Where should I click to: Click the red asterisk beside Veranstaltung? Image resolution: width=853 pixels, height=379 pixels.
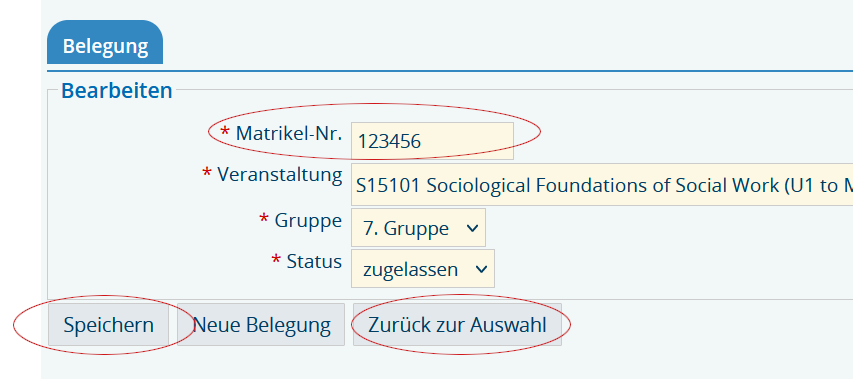tap(207, 173)
